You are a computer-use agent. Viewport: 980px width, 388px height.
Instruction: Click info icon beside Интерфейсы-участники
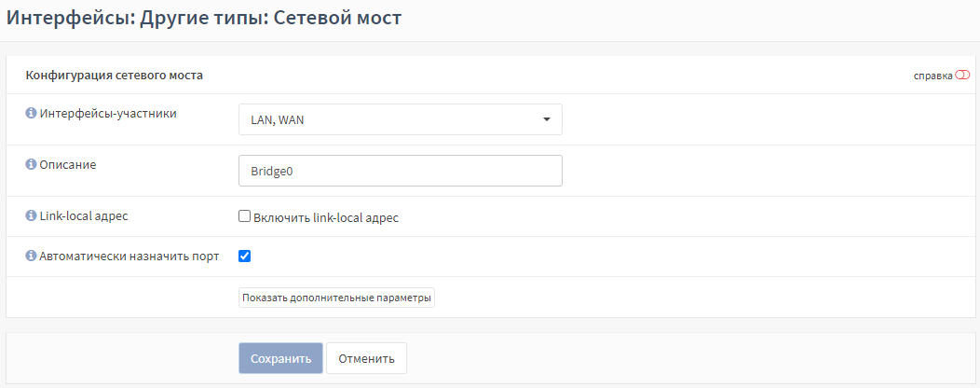tap(31, 114)
